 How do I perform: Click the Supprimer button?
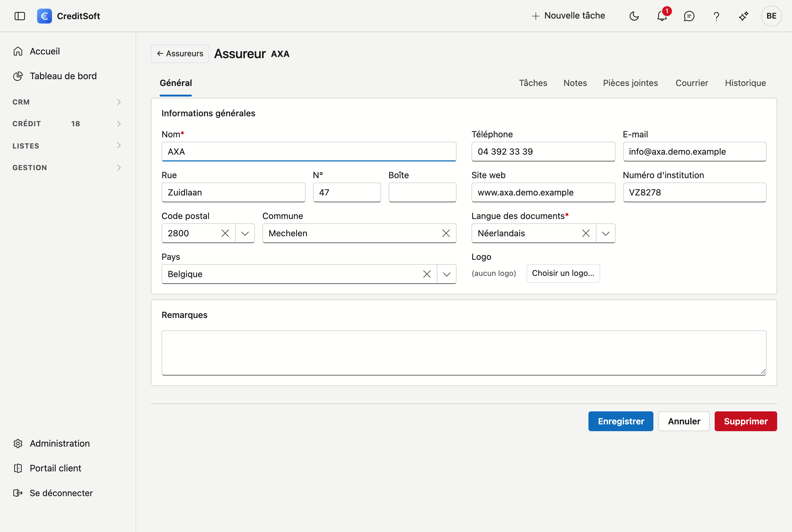click(746, 421)
